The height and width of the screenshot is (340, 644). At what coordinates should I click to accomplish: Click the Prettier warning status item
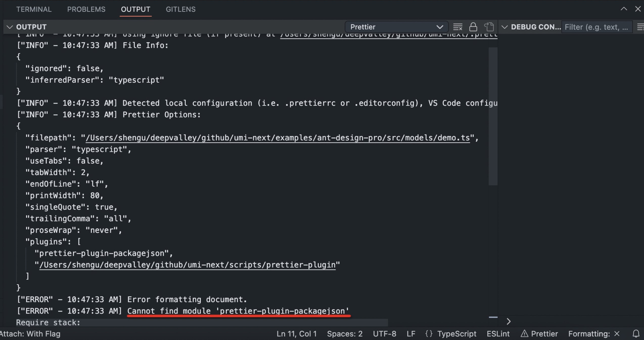pyautogui.click(x=539, y=334)
